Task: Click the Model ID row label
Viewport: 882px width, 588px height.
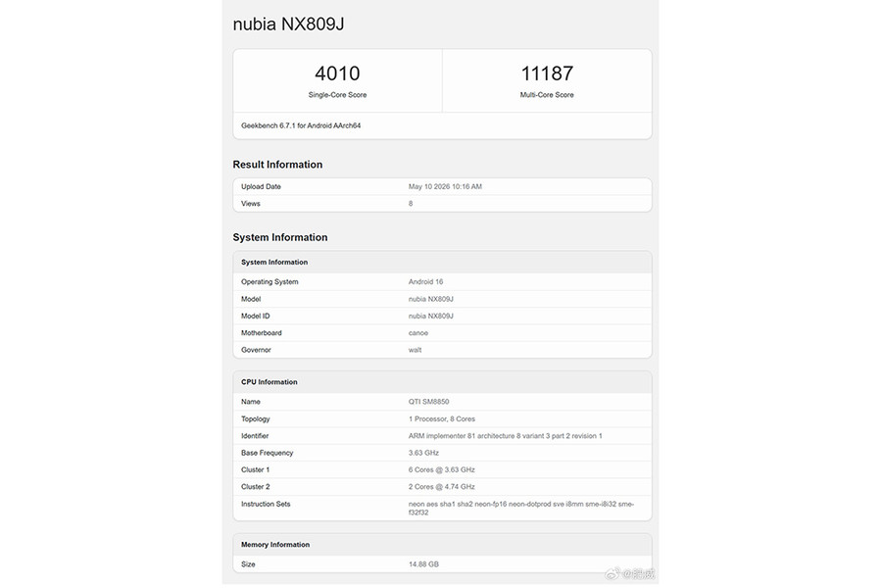Action: click(x=256, y=316)
